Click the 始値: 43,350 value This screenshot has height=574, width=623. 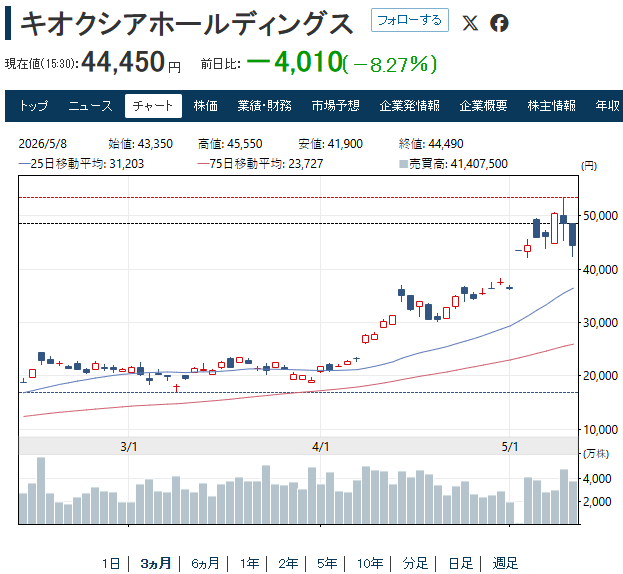(140, 143)
